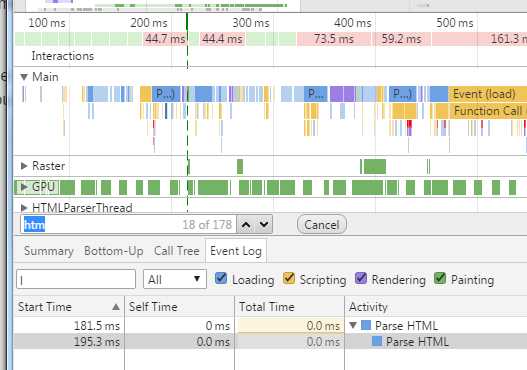Expand the Raster track

click(x=24, y=166)
